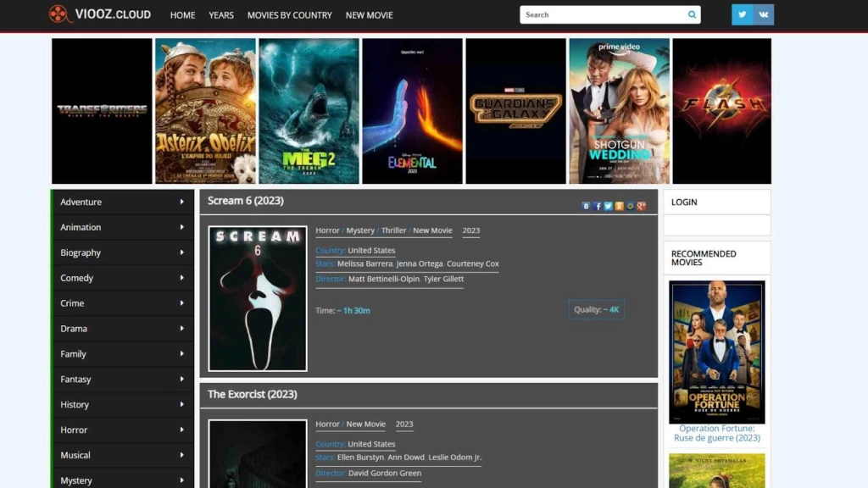This screenshot has height=488, width=868.
Task: Share Scream 6 on Facebook
Action: point(597,206)
